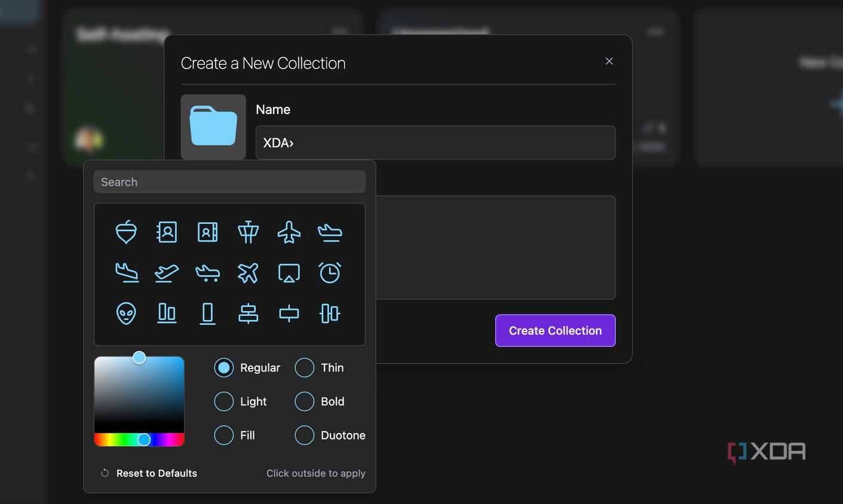Click the icon Search field
The height and width of the screenshot is (504, 843).
coord(229,182)
